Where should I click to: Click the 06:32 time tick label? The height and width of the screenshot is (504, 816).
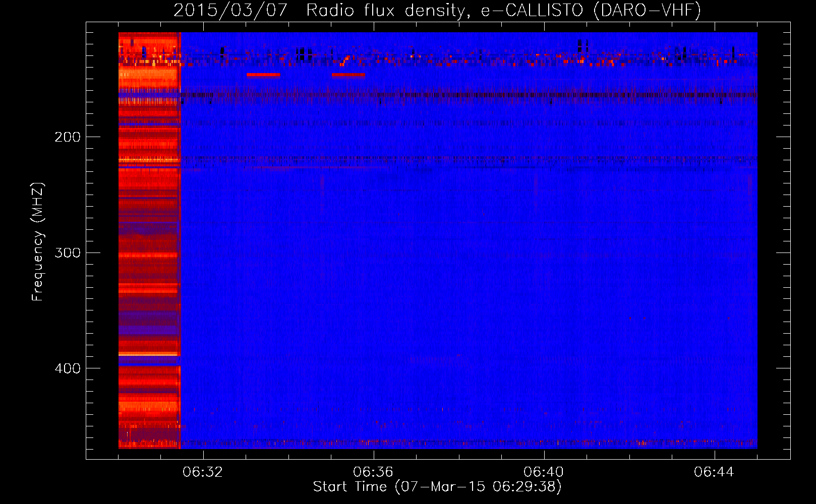(203, 472)
